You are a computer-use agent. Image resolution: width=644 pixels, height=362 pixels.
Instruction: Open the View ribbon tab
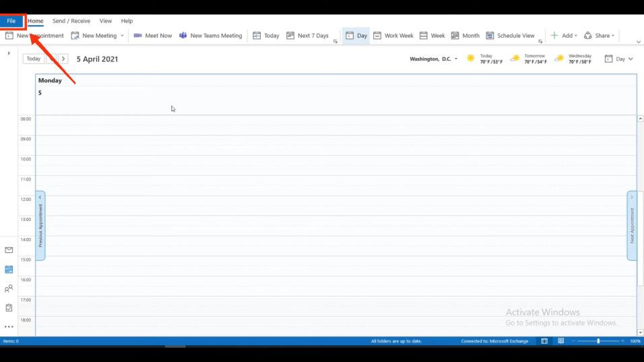coord(106,21)
